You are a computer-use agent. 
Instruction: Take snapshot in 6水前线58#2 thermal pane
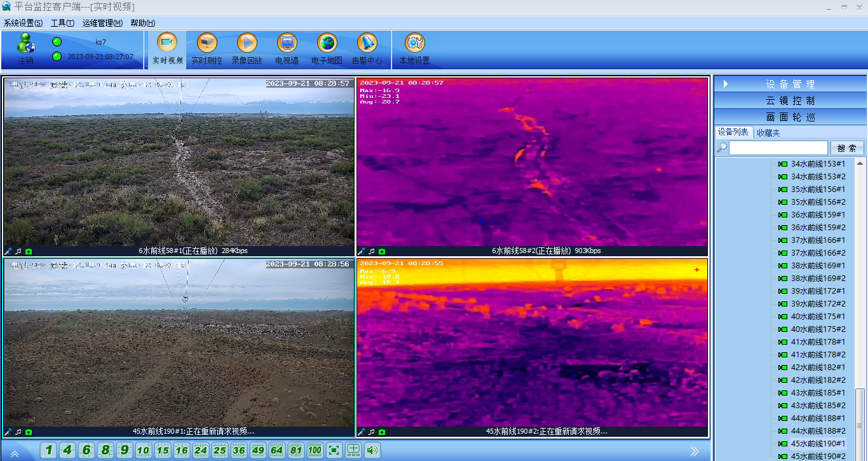[382, 251]
